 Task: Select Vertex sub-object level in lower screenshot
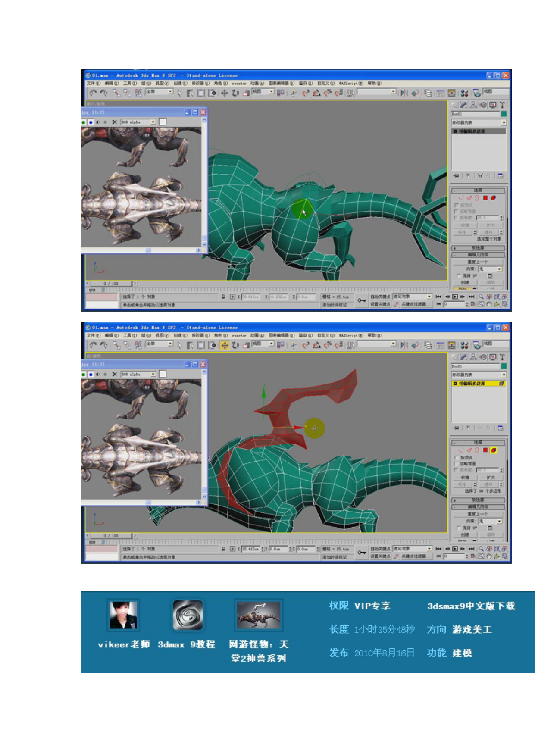(x=461, y=450)
